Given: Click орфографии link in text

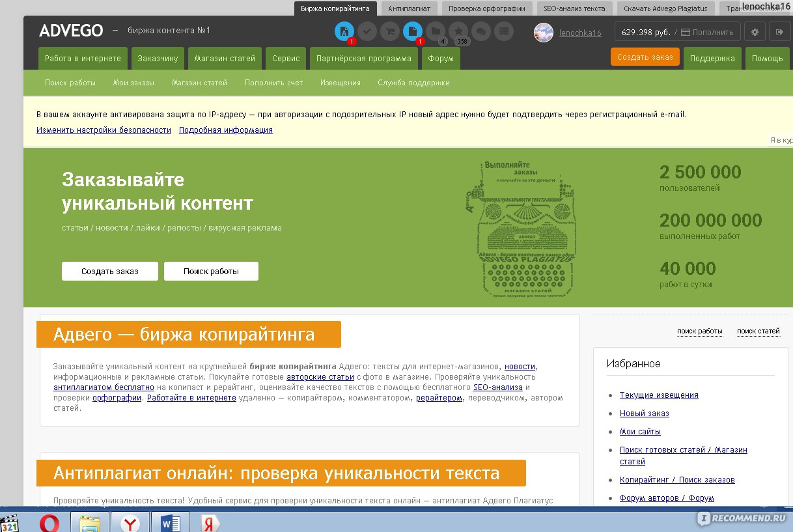Looking at the screenshot, I should [117, 398].
